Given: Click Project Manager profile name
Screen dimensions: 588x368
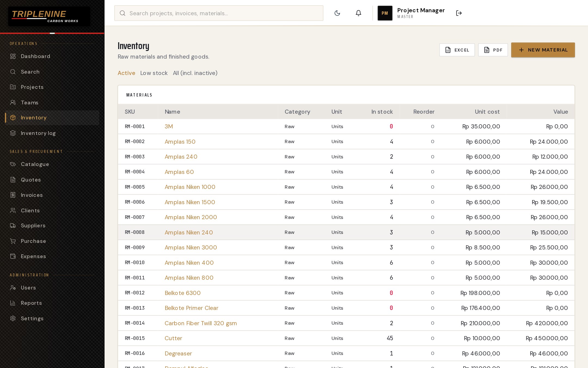Looking at the screenshot, I should [x=421, y=10].
